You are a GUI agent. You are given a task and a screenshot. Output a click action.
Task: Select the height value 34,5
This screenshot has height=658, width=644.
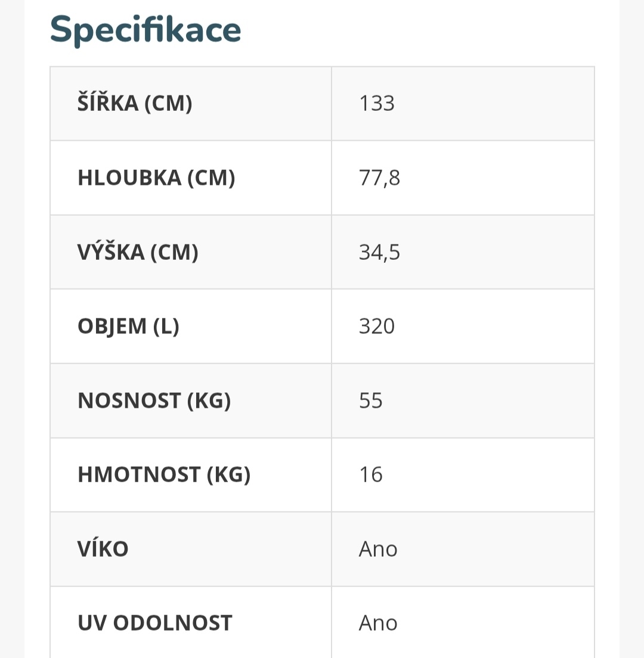(x=379, y=252)
